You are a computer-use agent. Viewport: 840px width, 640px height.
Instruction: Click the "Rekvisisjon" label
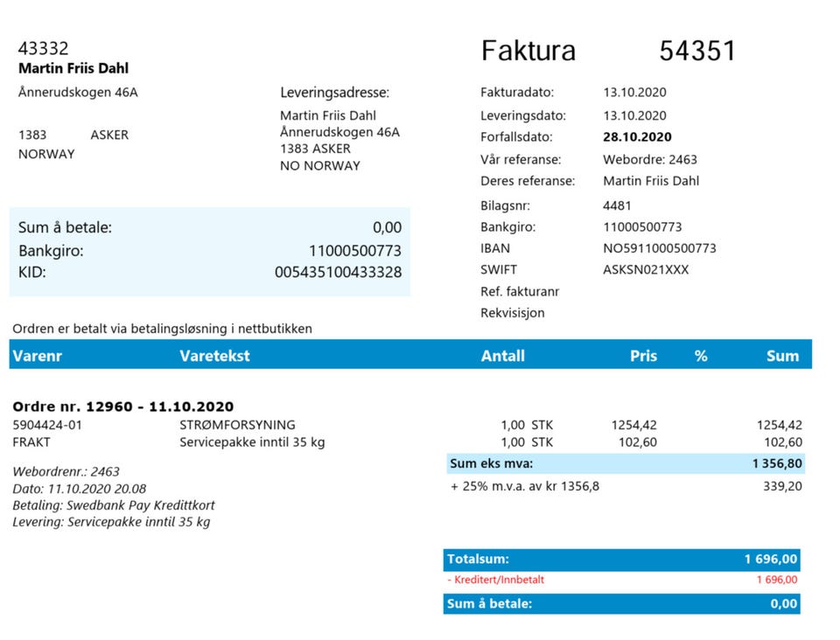pos(512,313)
